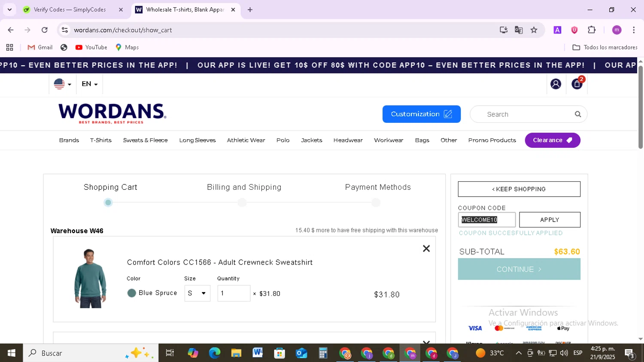
Task: Click the install app icon in address bar
Action: [x=504, y=30]
